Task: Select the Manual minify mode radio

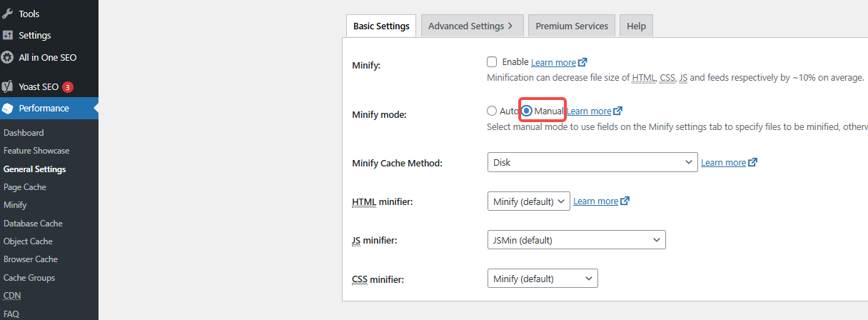Action: click(527, 111)
